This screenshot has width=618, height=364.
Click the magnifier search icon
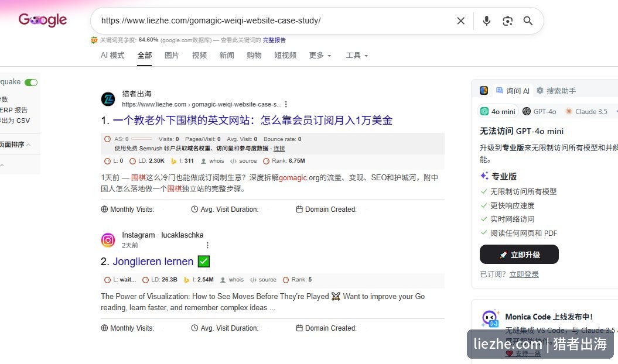[x=528, y=21]
